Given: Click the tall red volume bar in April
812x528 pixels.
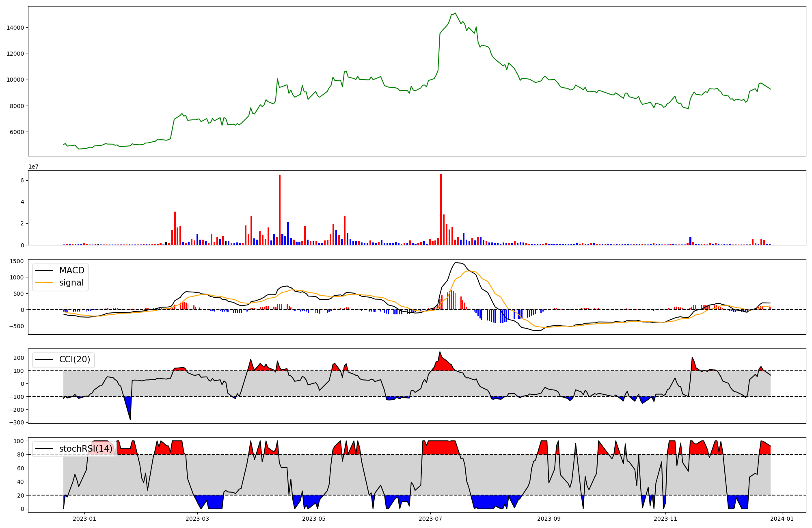Looking at the screenshot, I should 280,209.
